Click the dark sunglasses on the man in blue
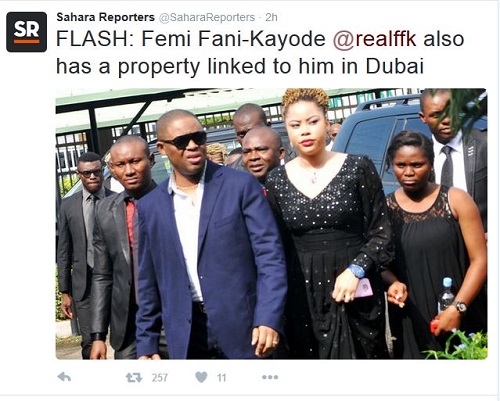 tap(184, 140)
